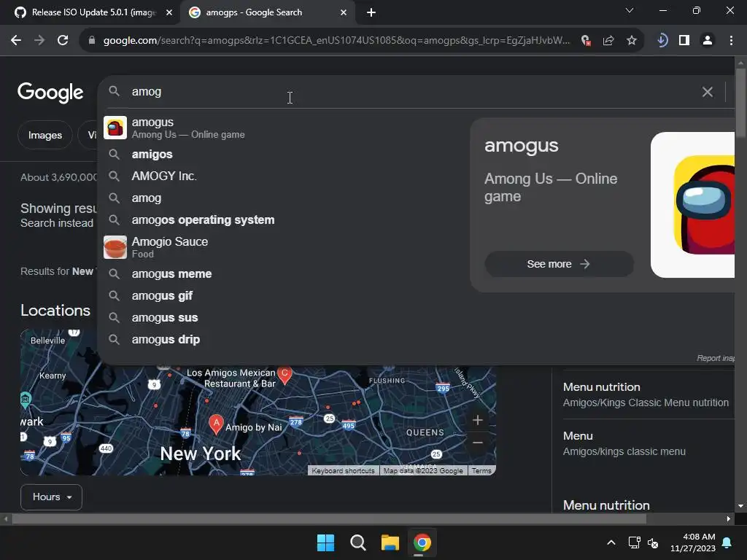Image resolution: width=747 pixels, height=560 pixels.
Task: Open a new browser tab
Action: click(371, 12)
